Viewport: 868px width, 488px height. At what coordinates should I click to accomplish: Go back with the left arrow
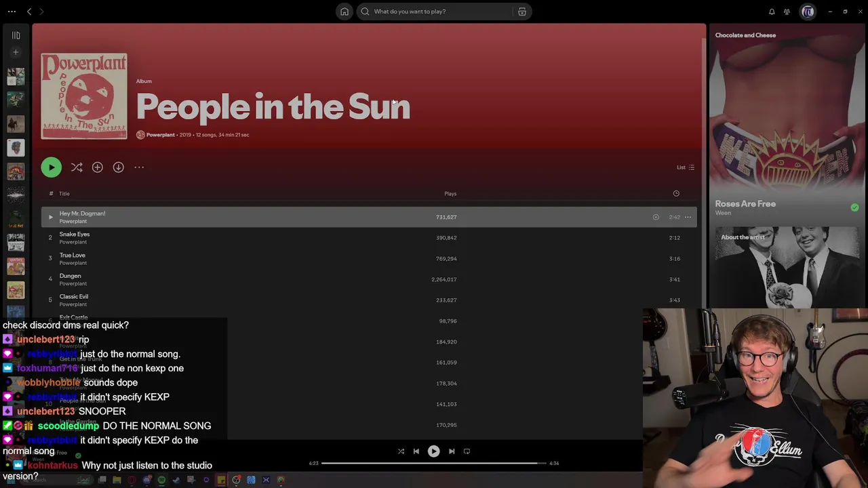pos(29,12)
